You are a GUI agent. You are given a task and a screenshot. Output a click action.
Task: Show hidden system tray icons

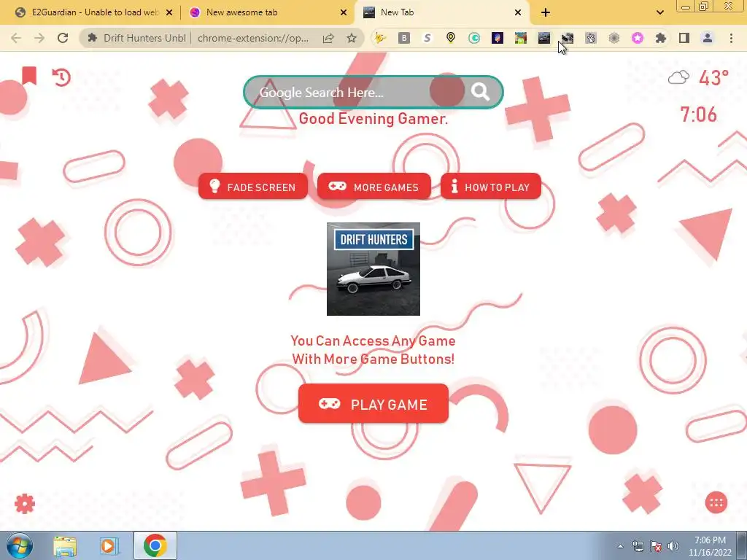[620, 546]
